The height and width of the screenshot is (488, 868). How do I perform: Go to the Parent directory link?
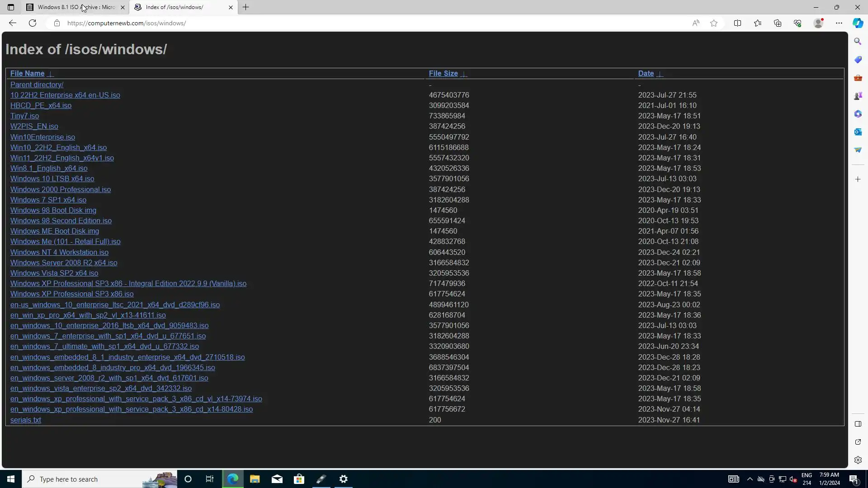tap(37, 85)
